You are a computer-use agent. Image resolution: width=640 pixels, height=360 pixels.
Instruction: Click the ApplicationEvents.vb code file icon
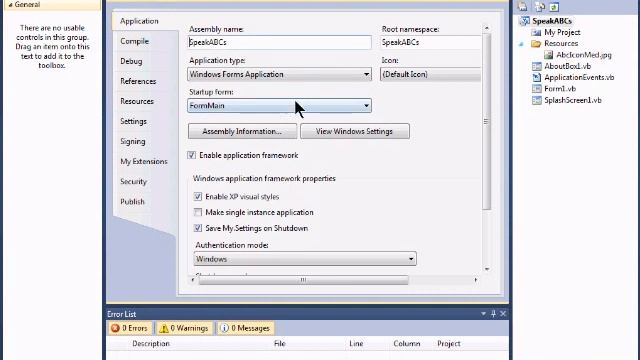coord(536,78)
